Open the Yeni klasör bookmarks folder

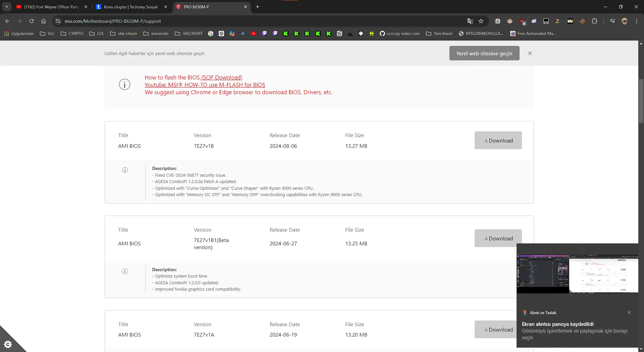439,34
